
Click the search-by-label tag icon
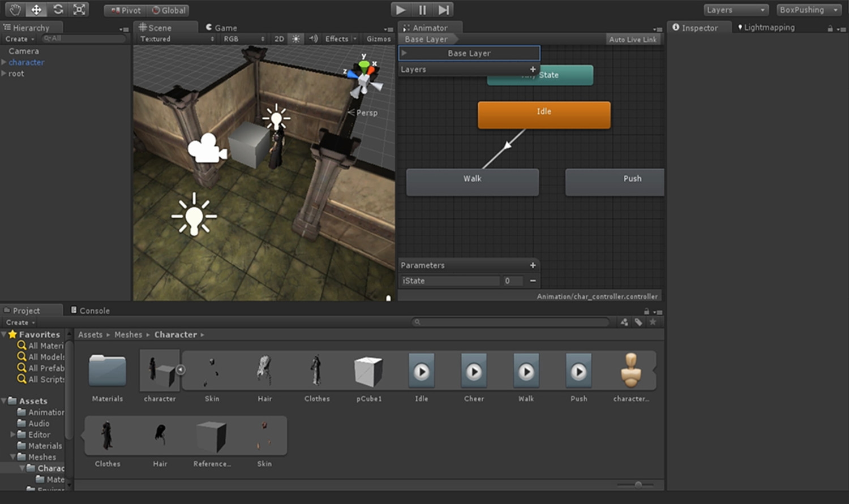click(639, 322)
